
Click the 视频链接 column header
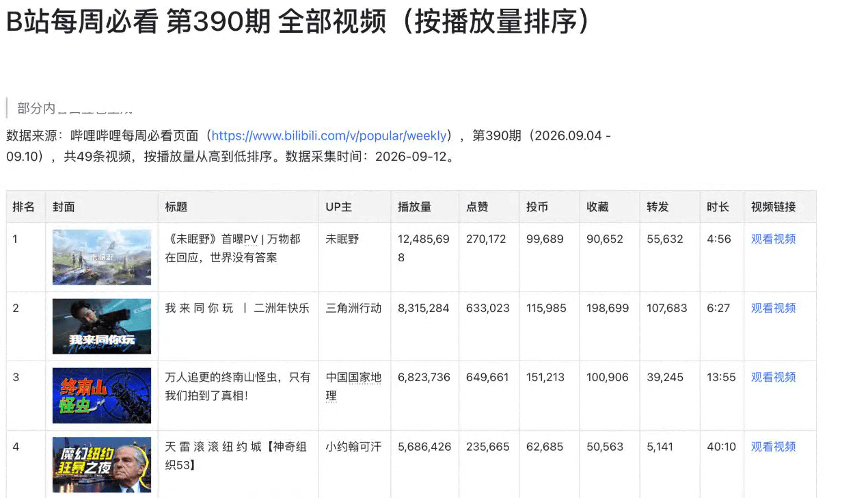pyautogui.click(x=773, y=207)
